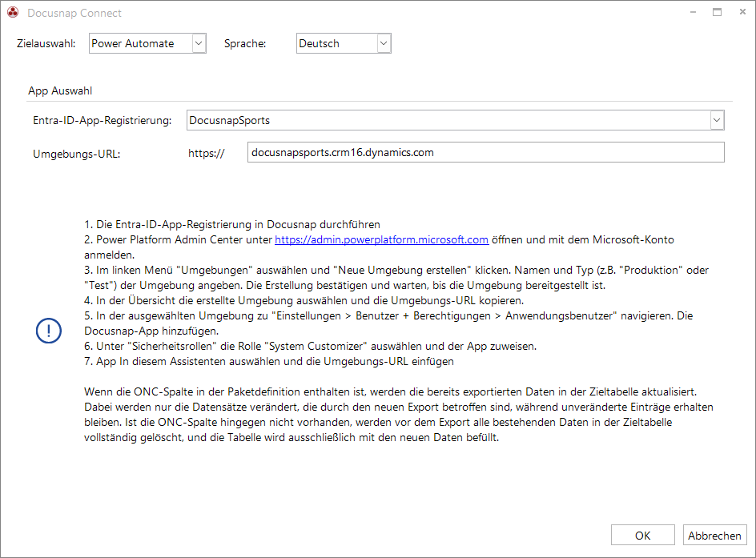The width and height of the screenshot is (756, 558).
Task: Click step 1 'Die Entra-ID-App-Registrierung in Docusnap durchführen'
Action: coord(232,224)
